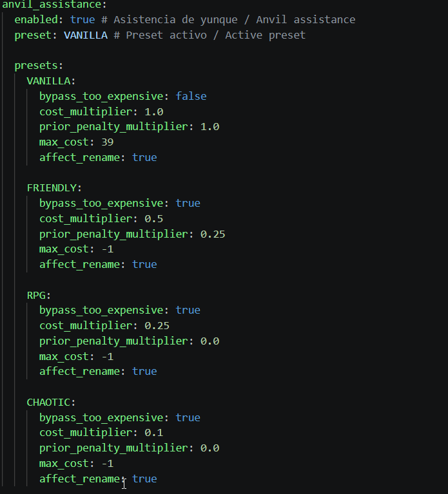This screenshot has width=448, height=494.
Task: Click the VANILLA value after preset
Action: pos(86,35)
